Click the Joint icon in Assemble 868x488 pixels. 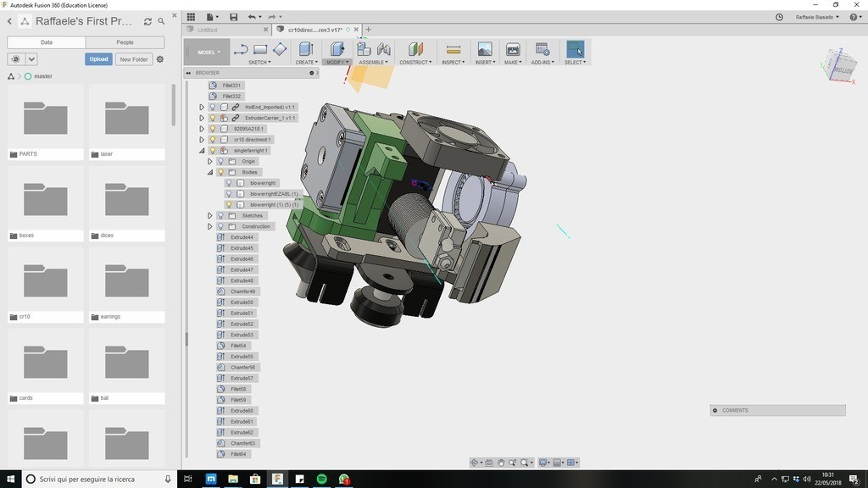point(384,49)
